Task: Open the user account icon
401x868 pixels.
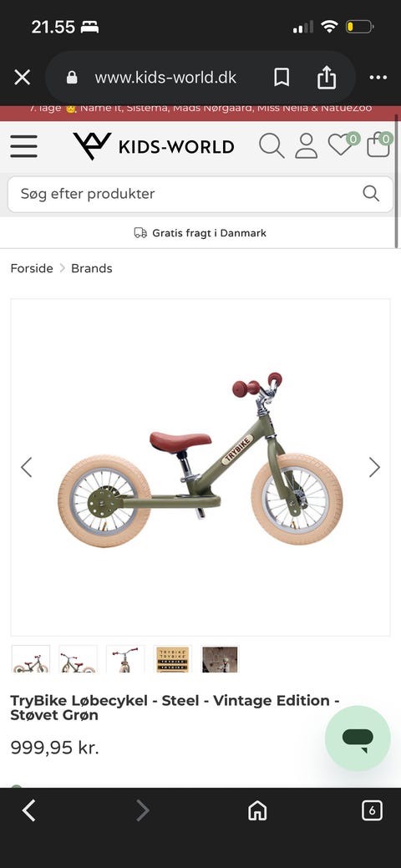Action: (x=306, y=146)
